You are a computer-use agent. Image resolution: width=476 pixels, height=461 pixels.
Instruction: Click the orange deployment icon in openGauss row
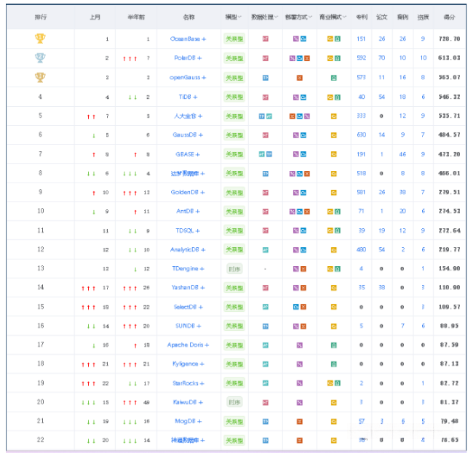[x=299, y=78]
